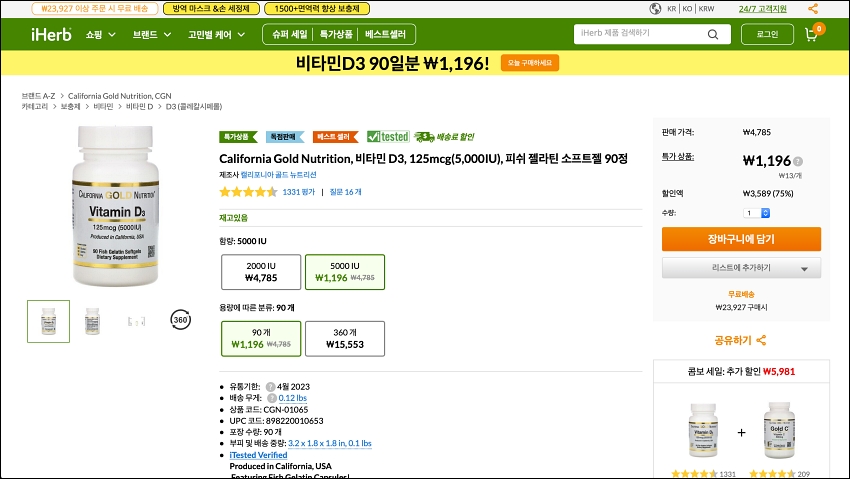Click the share icon beside 공유하기
This screenshot has height=479, width=850.
(761, 340)
